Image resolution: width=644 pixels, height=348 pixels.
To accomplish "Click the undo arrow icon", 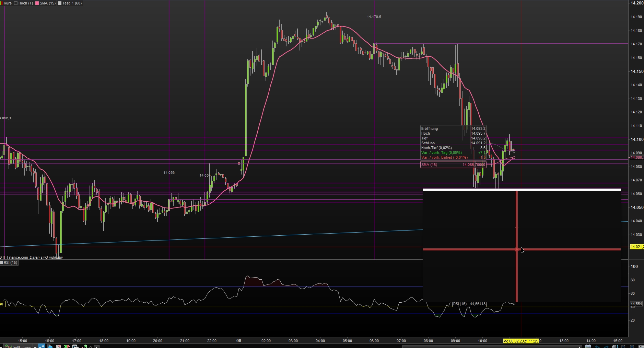I will pos(597,346).
